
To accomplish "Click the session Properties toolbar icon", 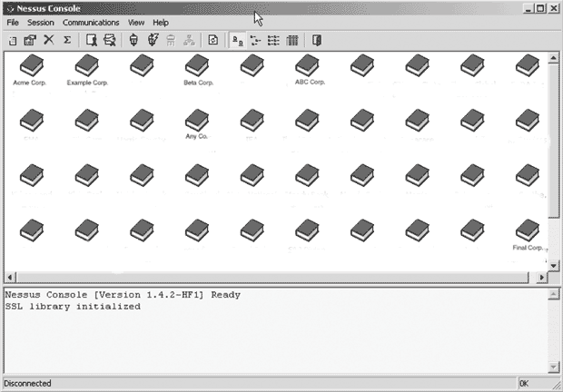I will coord(30,40).
